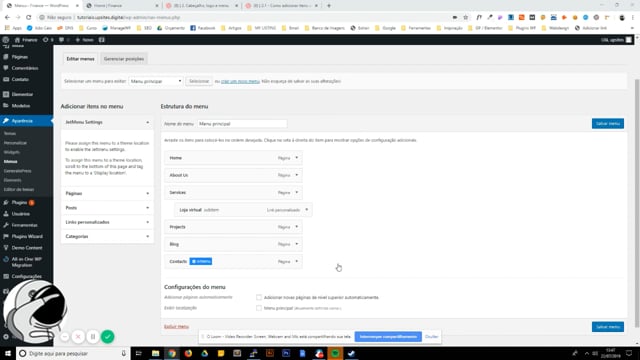Open the Finance site home link
This screenshot has width=640, height=360.
26,40
